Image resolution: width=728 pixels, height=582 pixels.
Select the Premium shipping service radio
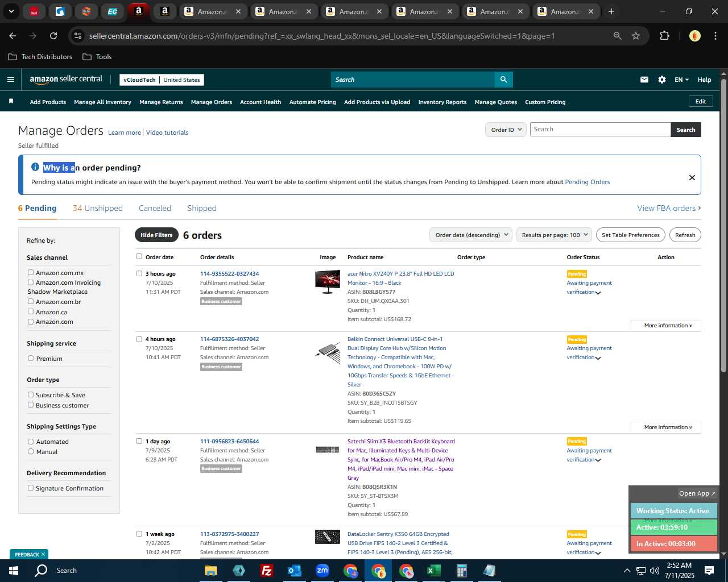[31, 358]
